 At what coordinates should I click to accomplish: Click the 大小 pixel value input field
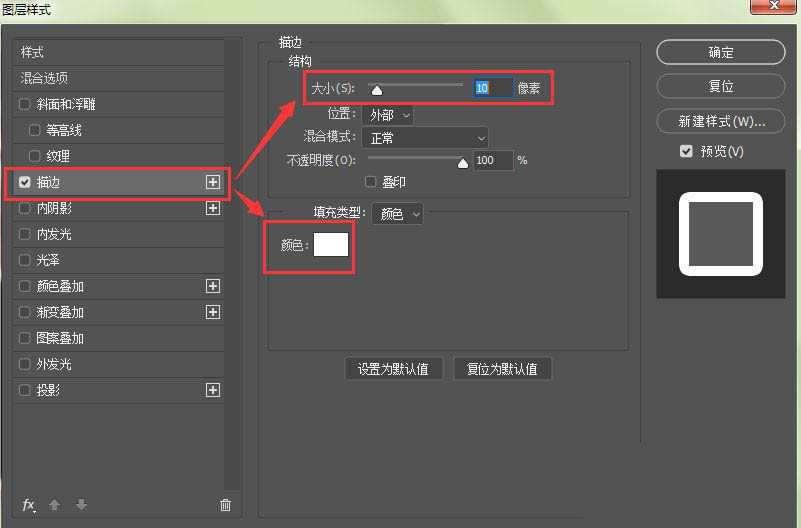point(493,88)
